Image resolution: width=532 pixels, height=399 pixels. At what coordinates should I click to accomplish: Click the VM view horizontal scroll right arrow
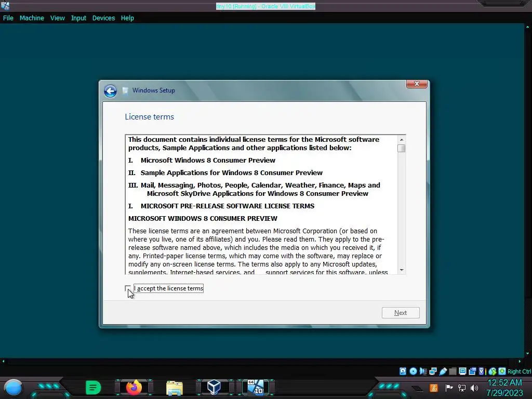coord(520,362)
